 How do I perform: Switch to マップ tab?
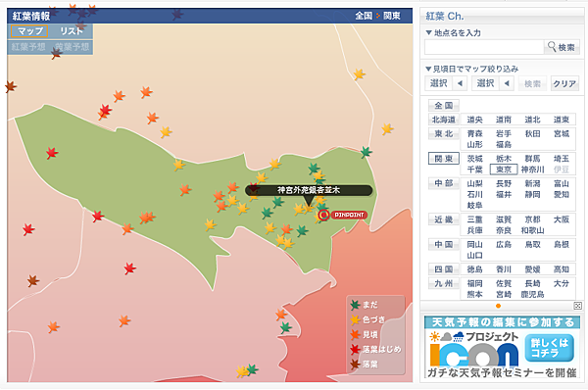[29, 31]
